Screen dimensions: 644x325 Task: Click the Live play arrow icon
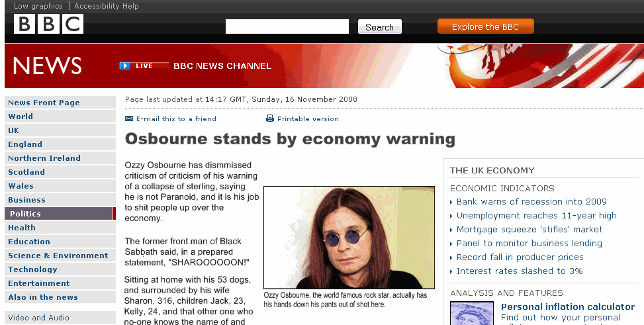125,66
